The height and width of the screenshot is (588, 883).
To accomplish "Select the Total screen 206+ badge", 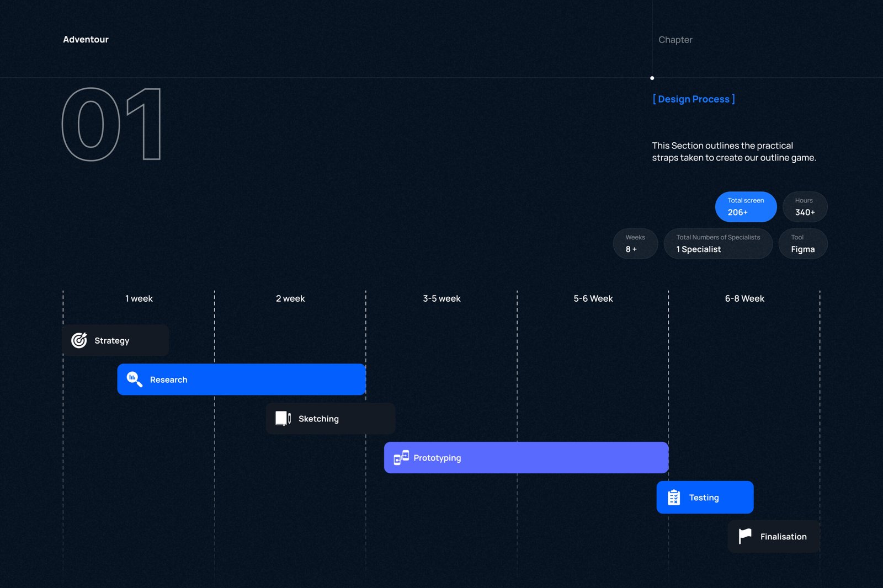I will (746, 207).
